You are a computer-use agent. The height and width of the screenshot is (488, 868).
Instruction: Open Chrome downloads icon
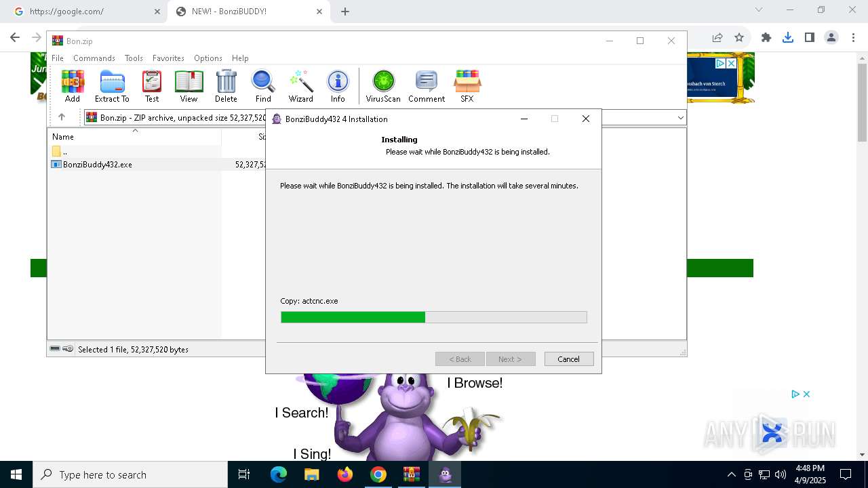click(788, 37)
